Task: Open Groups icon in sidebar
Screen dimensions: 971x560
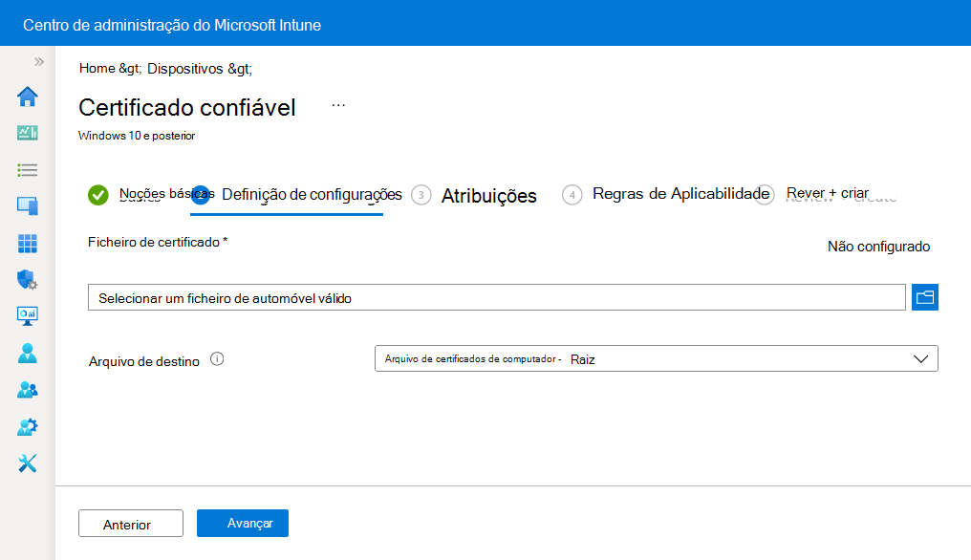Action: tap(28, 390)
